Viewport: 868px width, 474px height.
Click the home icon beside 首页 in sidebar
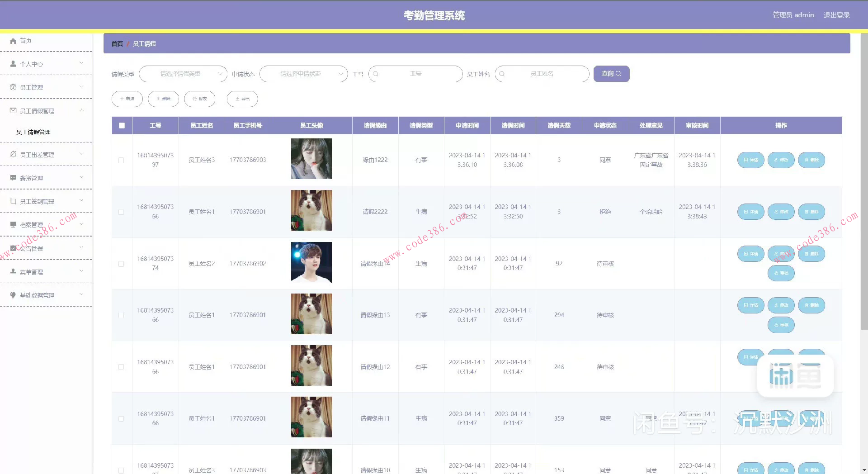[x=13, y=41]
